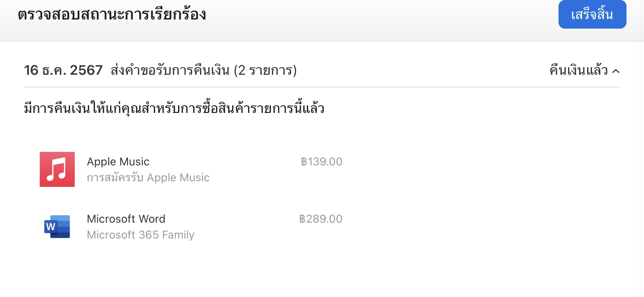This screenshot has width=644, height=297.
Task: Click the white W badge on Word icon
Action: tap(50, 227)
